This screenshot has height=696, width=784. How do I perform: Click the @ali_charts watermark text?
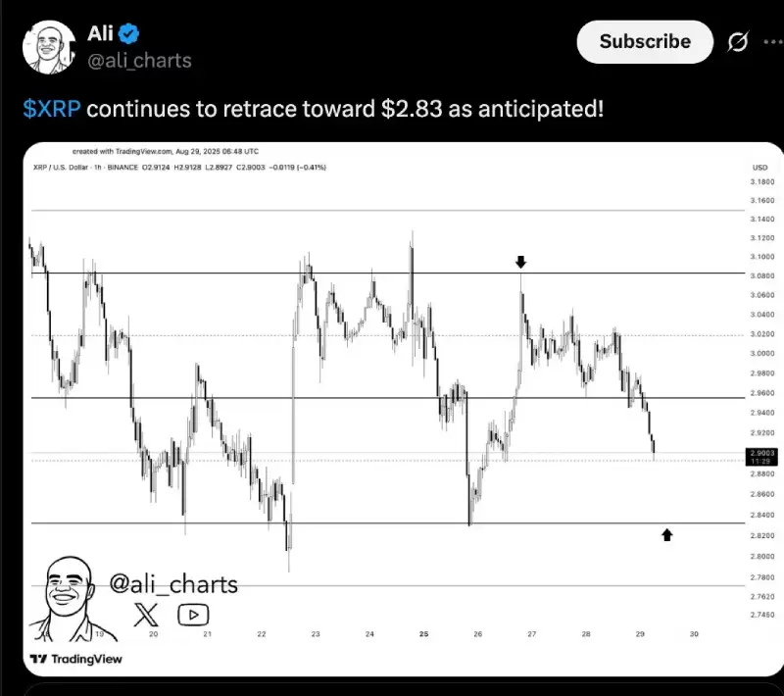(x=174, y=584)
